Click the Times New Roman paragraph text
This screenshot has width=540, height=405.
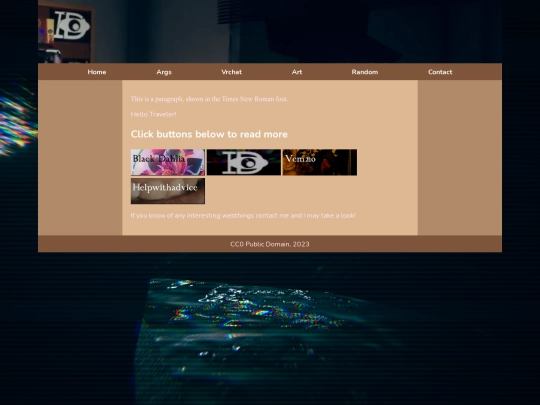pyautogui.click(x=209, y=99)
